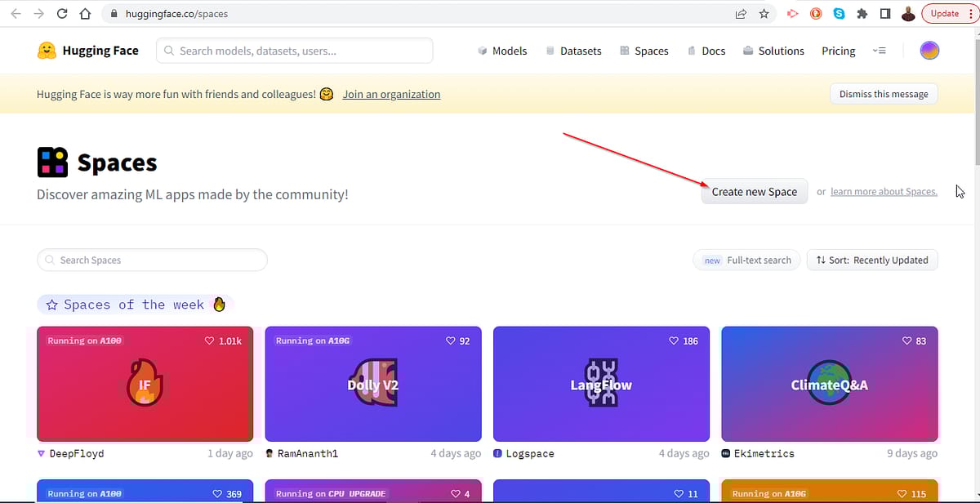Focus the Search models, datasets, users field

click(294, 51)
